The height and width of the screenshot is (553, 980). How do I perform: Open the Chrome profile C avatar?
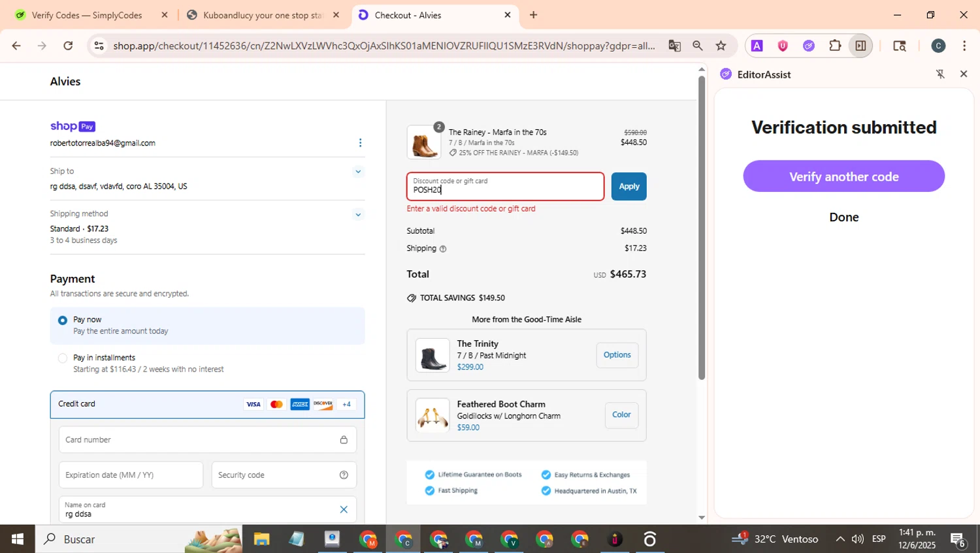coord(938,46)
